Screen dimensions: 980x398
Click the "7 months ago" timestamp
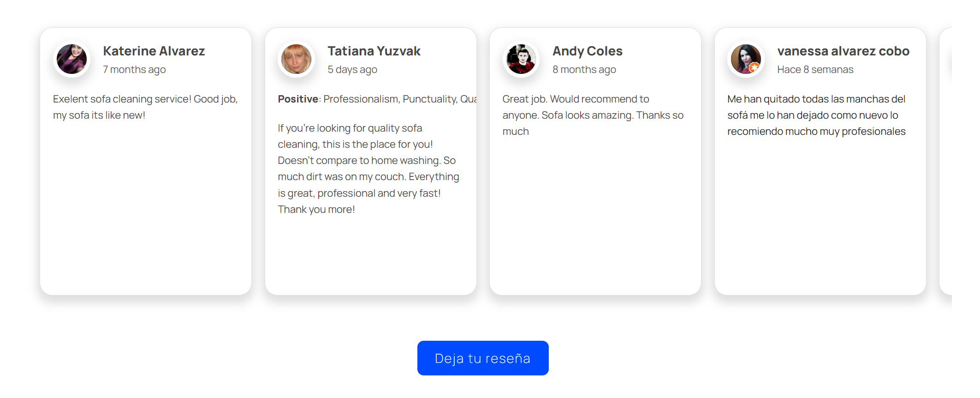(134, 69)
